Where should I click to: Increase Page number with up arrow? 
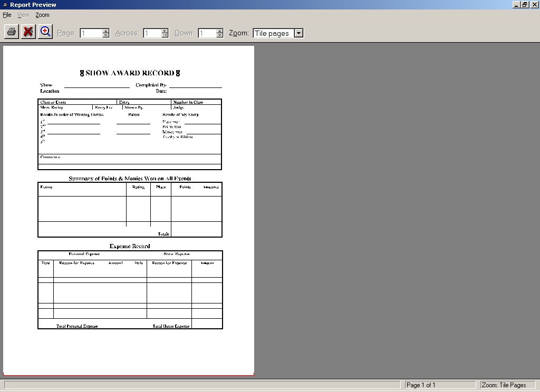(x=105, y=31)
